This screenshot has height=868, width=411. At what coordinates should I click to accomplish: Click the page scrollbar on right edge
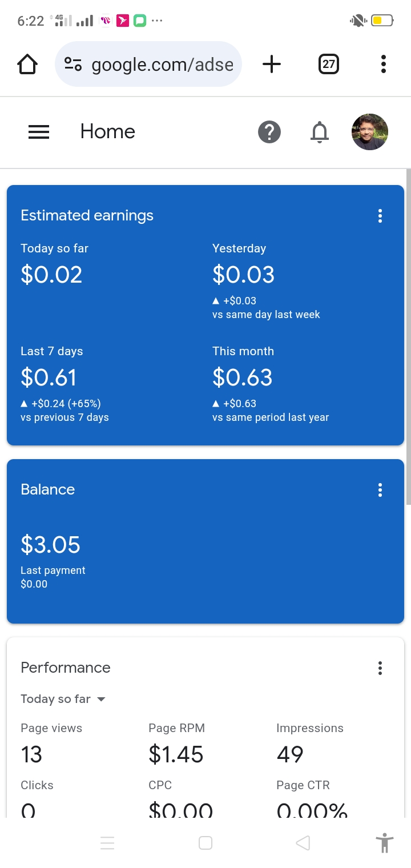(408, 337)
